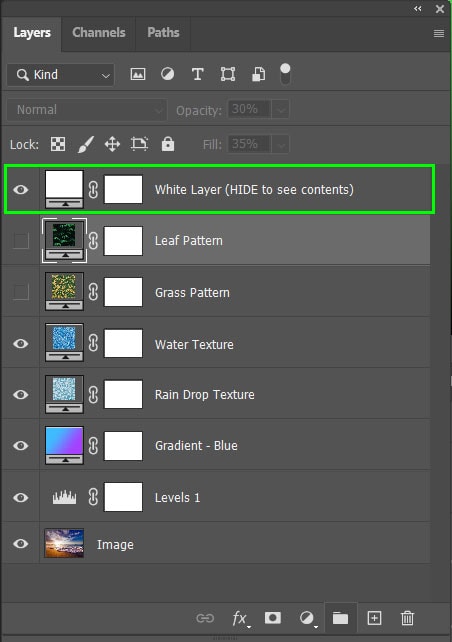Lock image pixels with brush icon
This screenshot has width=452, height=642.
[86, 144]
